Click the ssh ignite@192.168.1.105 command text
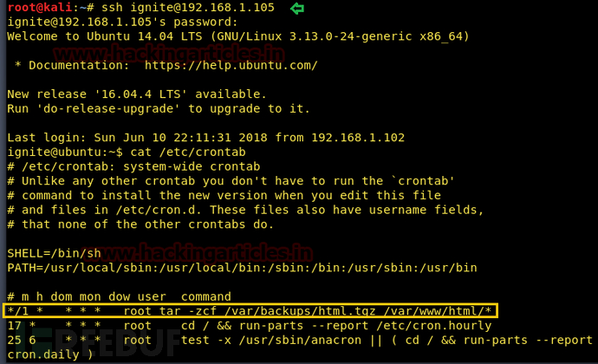 (188, 8)
